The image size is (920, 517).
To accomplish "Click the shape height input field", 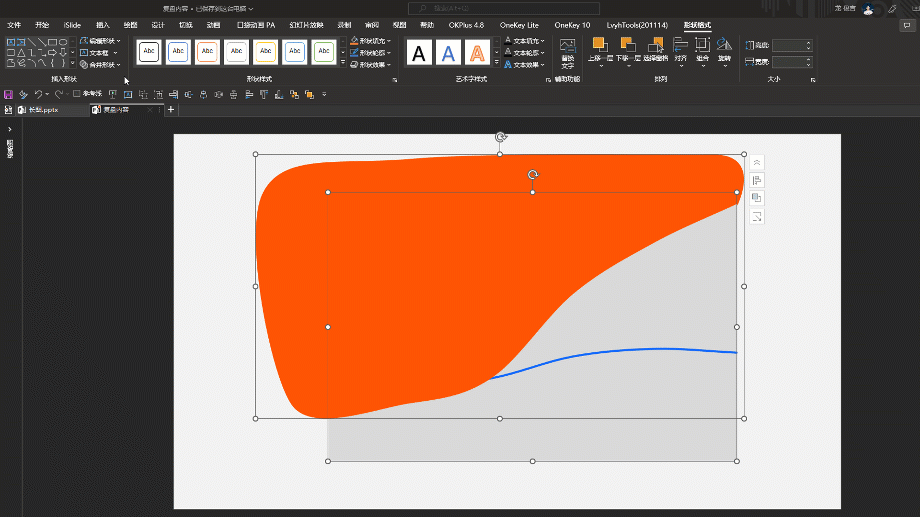I will [x=792, y=45].
